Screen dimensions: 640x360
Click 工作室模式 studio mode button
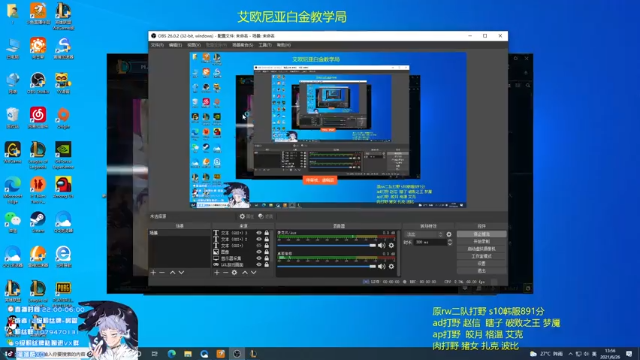click(482, 256)
